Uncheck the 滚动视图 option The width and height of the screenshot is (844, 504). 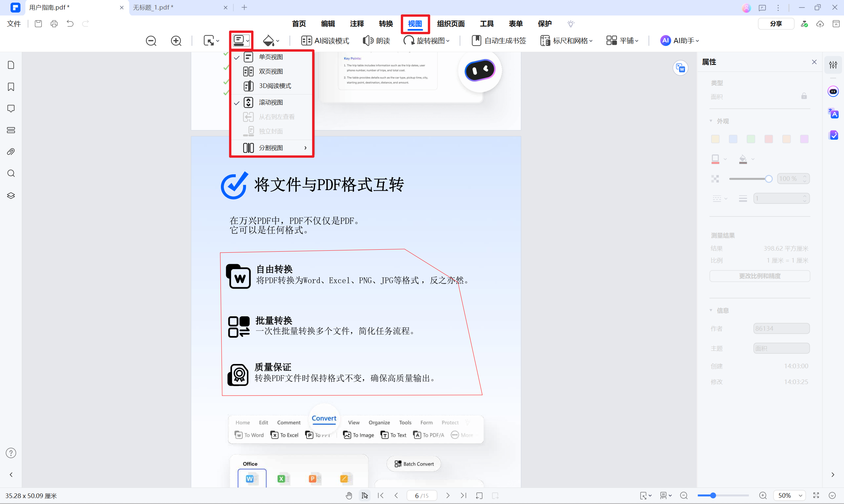click(271, 102)
